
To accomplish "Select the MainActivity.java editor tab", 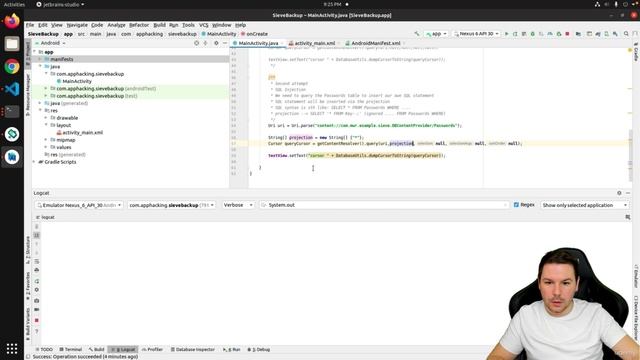I will point(258,43).
